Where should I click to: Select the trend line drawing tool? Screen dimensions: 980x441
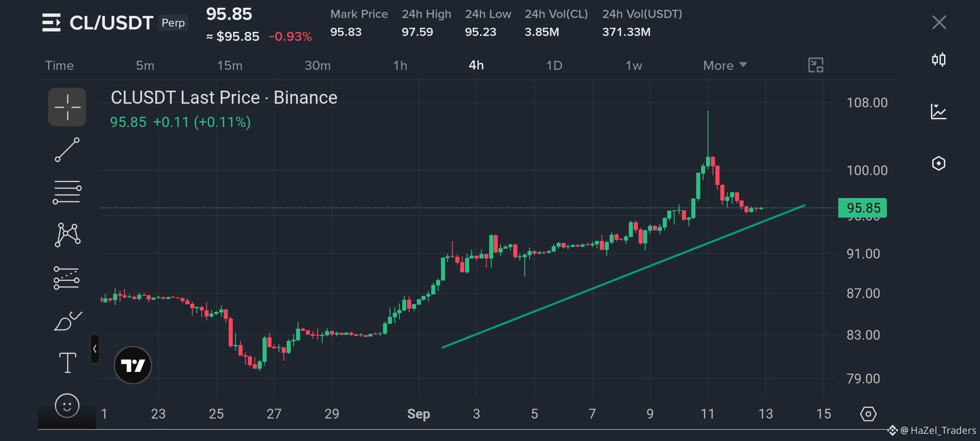point(67,149)
